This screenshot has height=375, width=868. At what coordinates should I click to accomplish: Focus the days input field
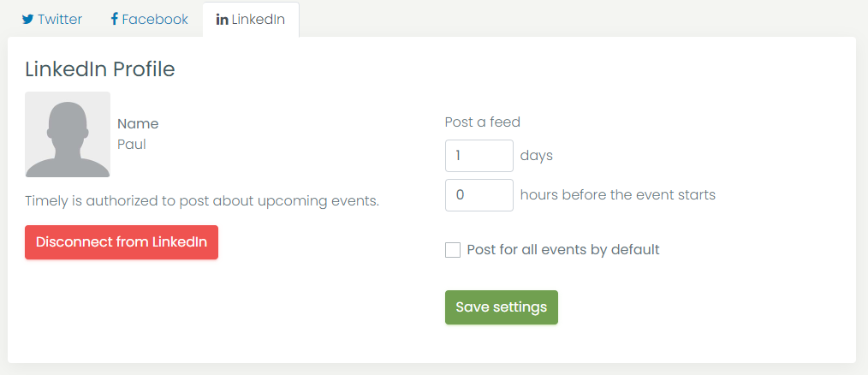click(x=479, y=156)
